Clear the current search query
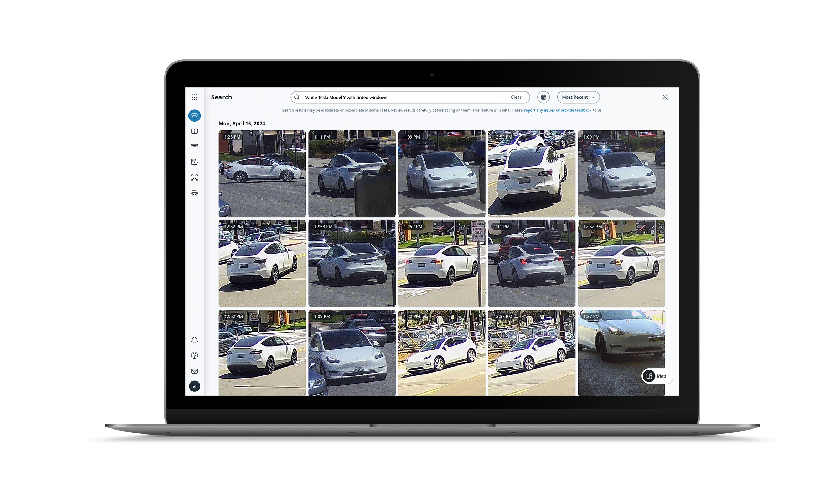The image size is (823, 504). tap(517, 97)
